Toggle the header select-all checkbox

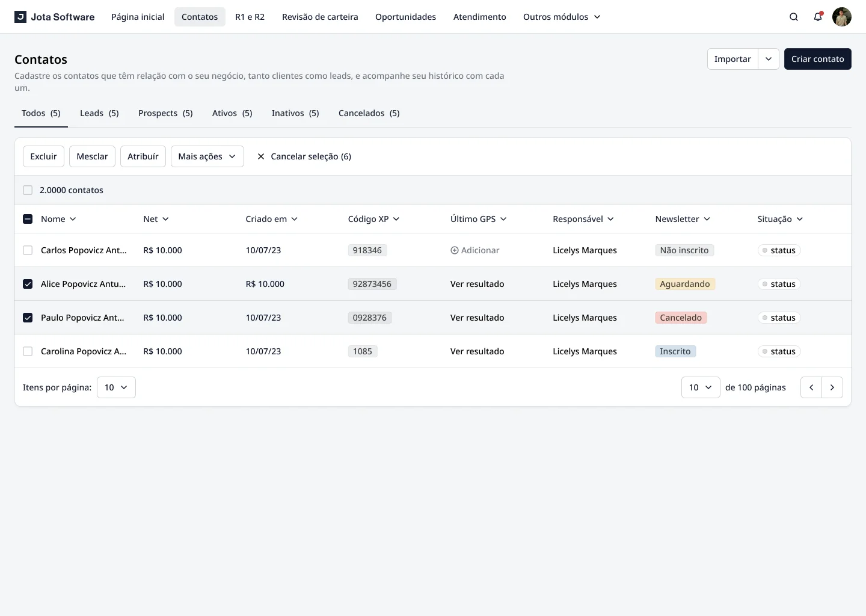(x=28, y=219)
